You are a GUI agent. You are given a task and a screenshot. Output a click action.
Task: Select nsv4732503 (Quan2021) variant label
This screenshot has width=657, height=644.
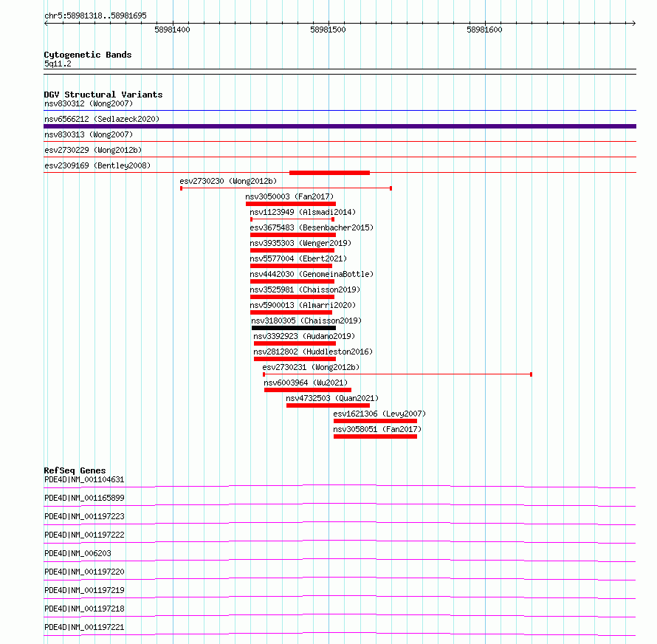click(x=332, y=398)
